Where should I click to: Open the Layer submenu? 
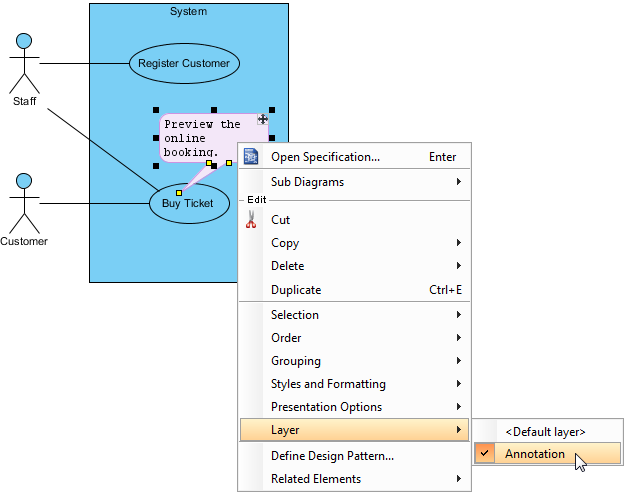coord(355,430)
